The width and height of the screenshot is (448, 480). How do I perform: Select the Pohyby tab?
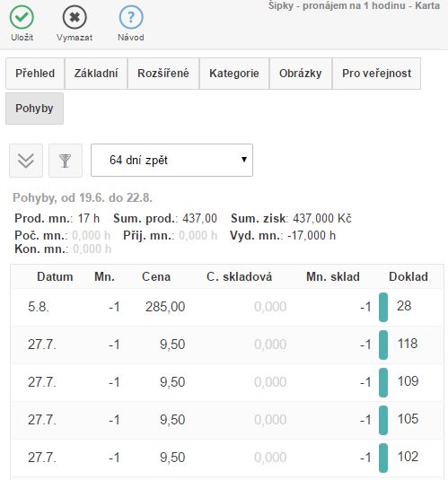[x=34, y=109]
